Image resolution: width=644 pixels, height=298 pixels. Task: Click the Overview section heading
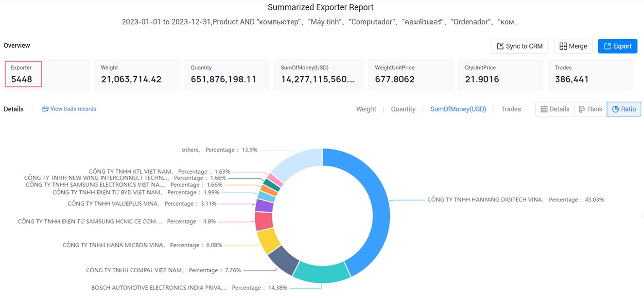(x=17, y=45)
